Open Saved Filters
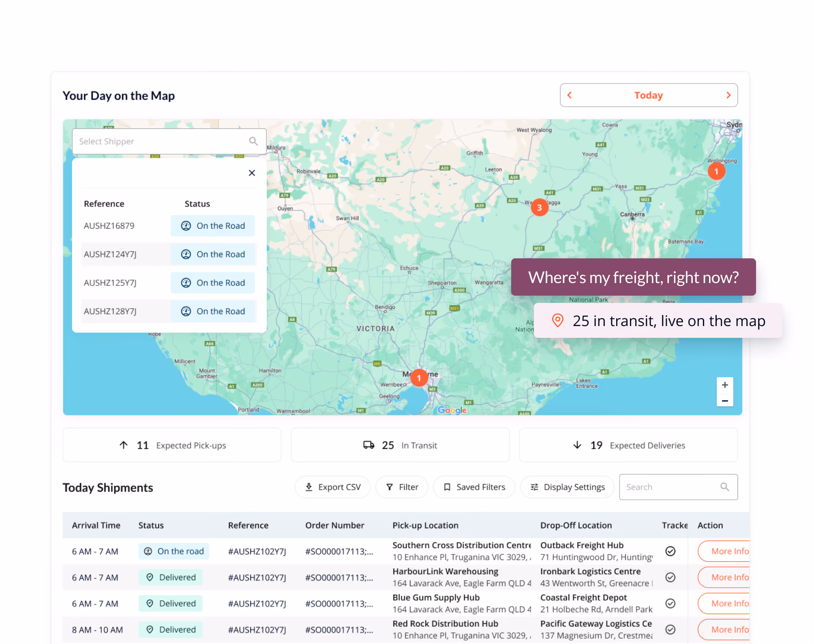814x644 pixels. tap(474, 487)
